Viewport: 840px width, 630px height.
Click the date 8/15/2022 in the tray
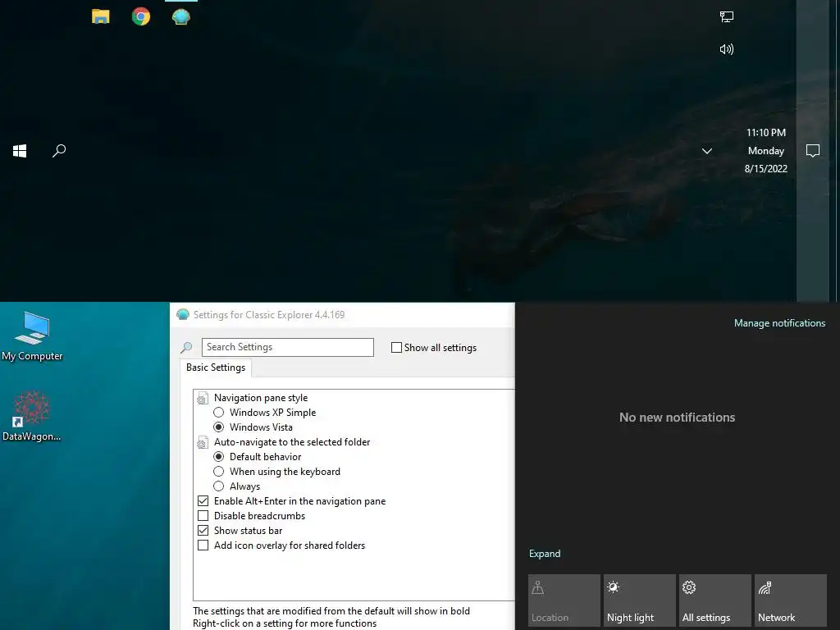pos(766,169)
